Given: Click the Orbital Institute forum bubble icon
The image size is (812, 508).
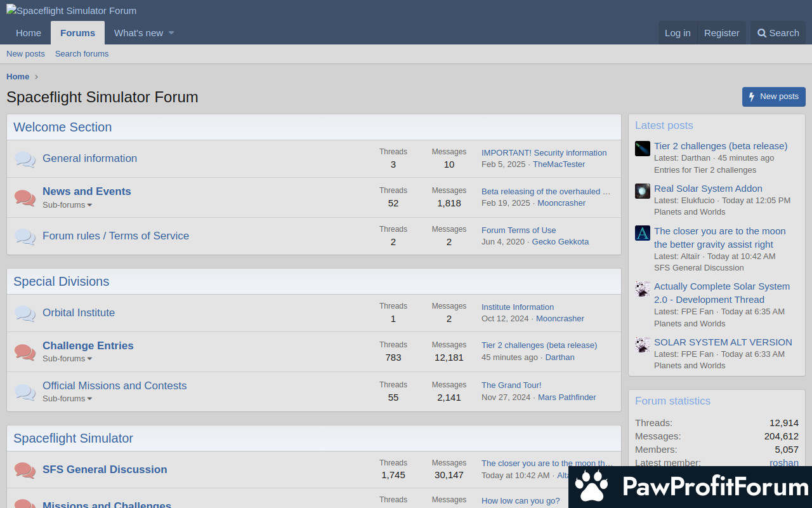Looking at the screenshot, I should (25, 313).
